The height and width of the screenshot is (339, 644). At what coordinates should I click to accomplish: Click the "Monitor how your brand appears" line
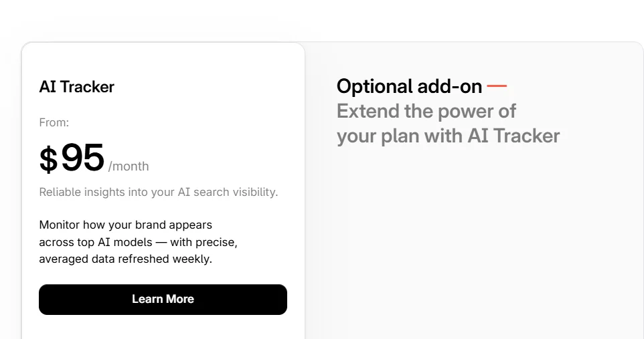[x=125, y=225]
